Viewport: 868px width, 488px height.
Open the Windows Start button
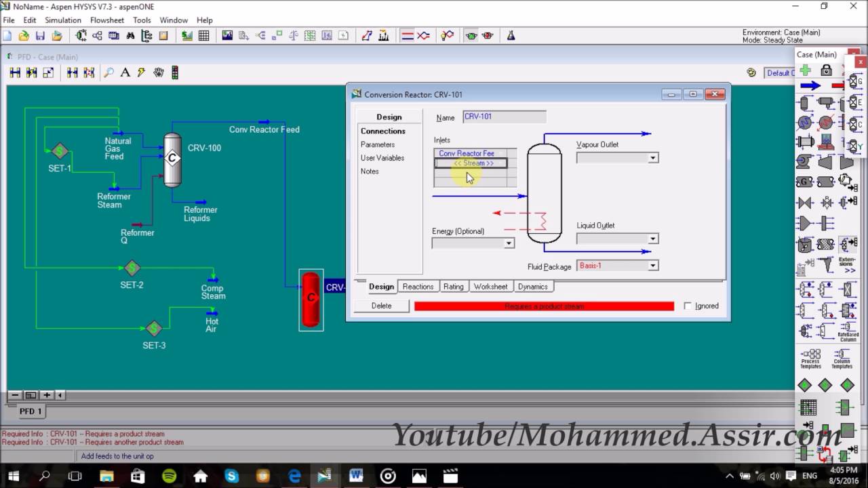13,476
